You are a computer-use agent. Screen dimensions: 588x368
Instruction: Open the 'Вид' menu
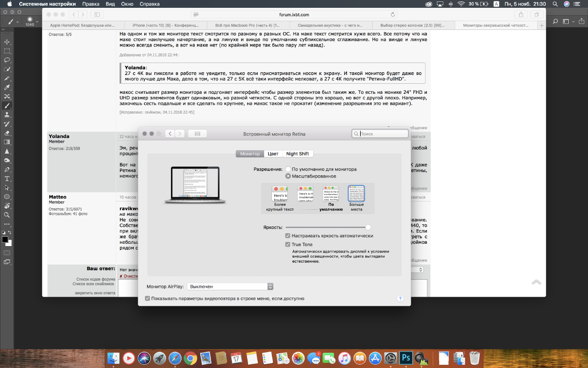(110, 4)
